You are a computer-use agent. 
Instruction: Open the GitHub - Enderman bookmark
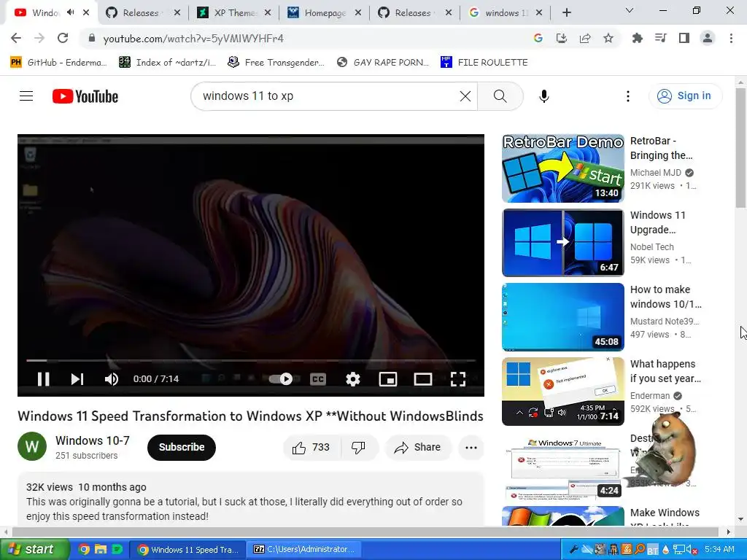(x=58, y=63)
